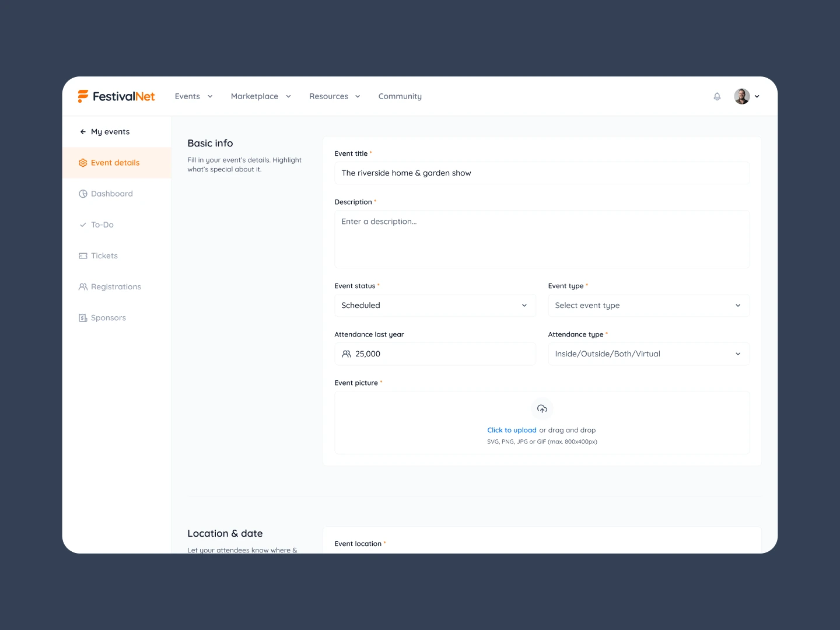
Task: Open the Marketplace menu
Action: point(254,96)
